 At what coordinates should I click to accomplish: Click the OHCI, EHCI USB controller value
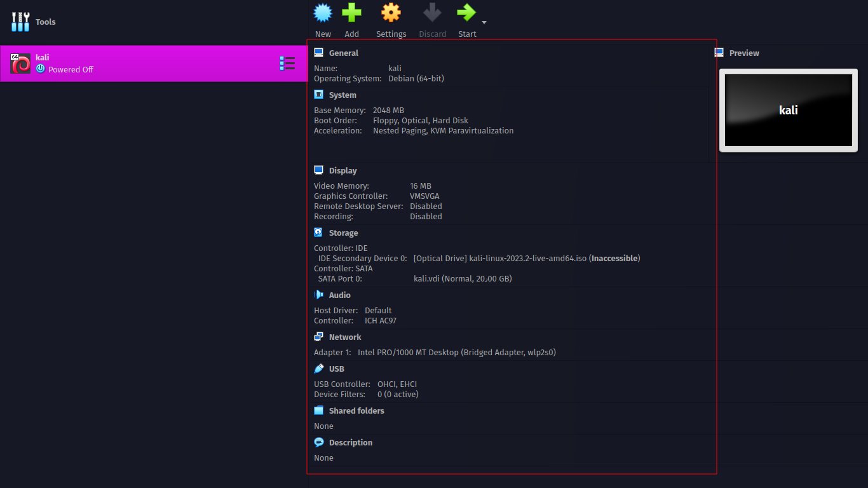tap(397, 384)
